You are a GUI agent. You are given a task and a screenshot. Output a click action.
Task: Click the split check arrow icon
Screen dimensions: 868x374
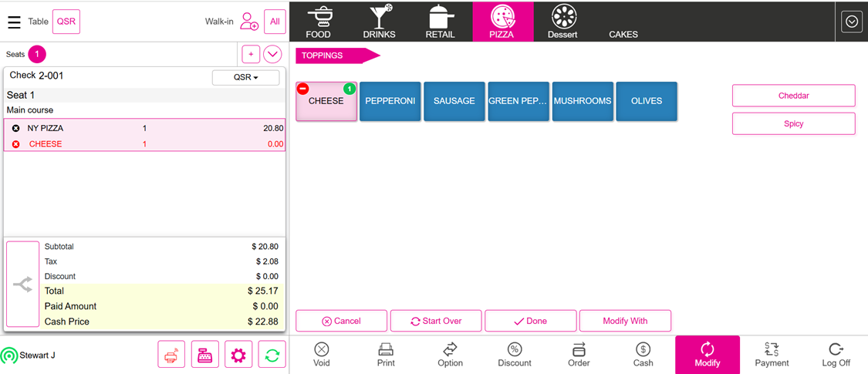click(x=22, y=284)
